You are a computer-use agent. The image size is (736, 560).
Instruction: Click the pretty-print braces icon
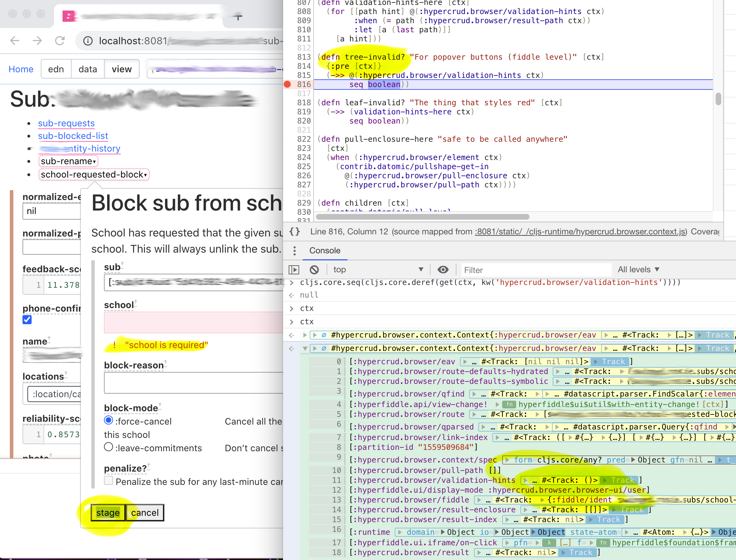(295, 232)
